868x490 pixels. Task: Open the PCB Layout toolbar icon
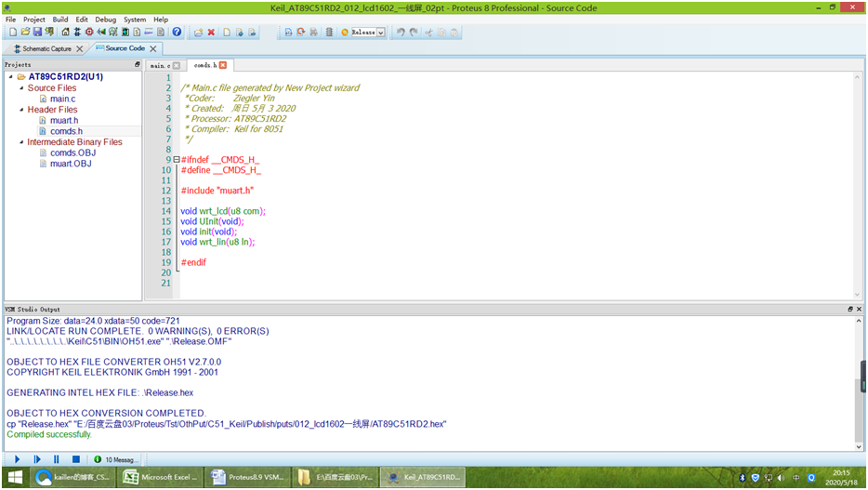pyautogui.click(x=89, y=33)
